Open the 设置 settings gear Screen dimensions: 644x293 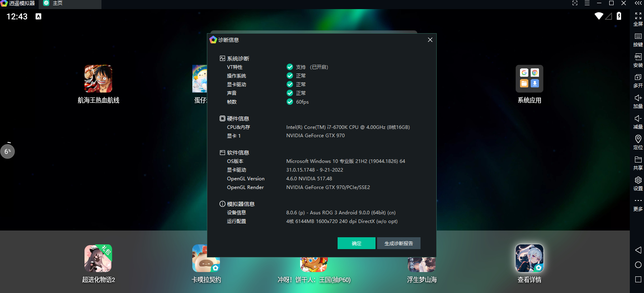638,180
